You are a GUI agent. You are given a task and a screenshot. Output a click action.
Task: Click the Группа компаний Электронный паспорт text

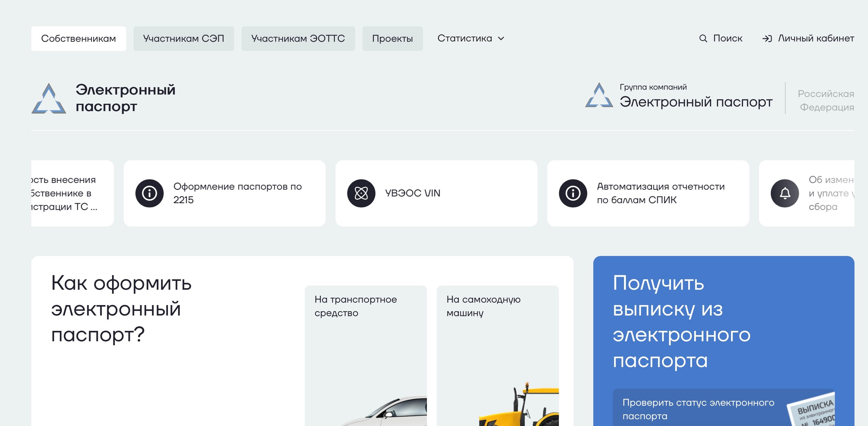696,96
